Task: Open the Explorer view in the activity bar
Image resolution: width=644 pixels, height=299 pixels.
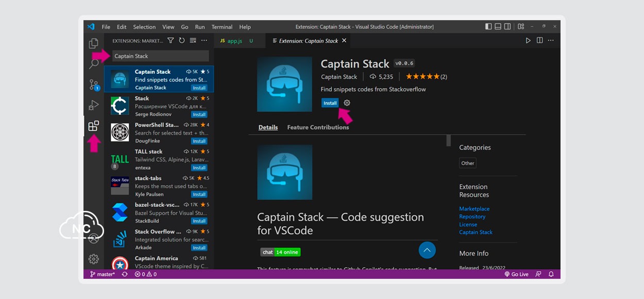Action: coord(93,43)
